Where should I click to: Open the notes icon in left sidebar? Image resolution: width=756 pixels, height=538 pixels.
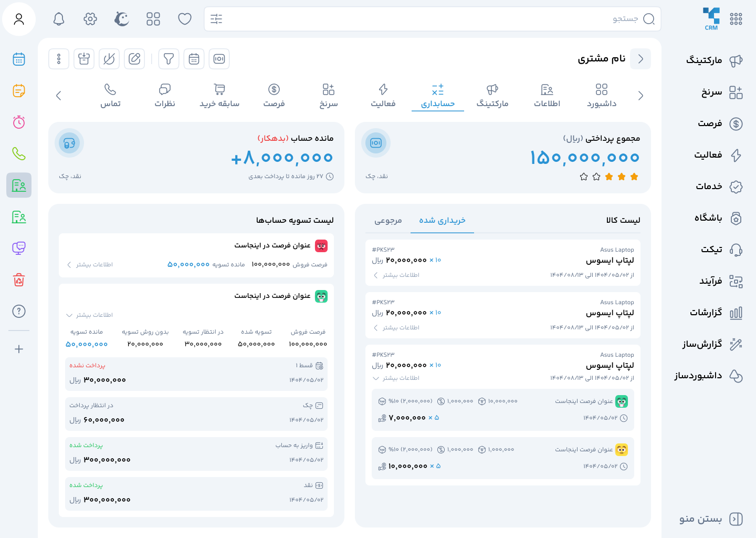point(19,91)
